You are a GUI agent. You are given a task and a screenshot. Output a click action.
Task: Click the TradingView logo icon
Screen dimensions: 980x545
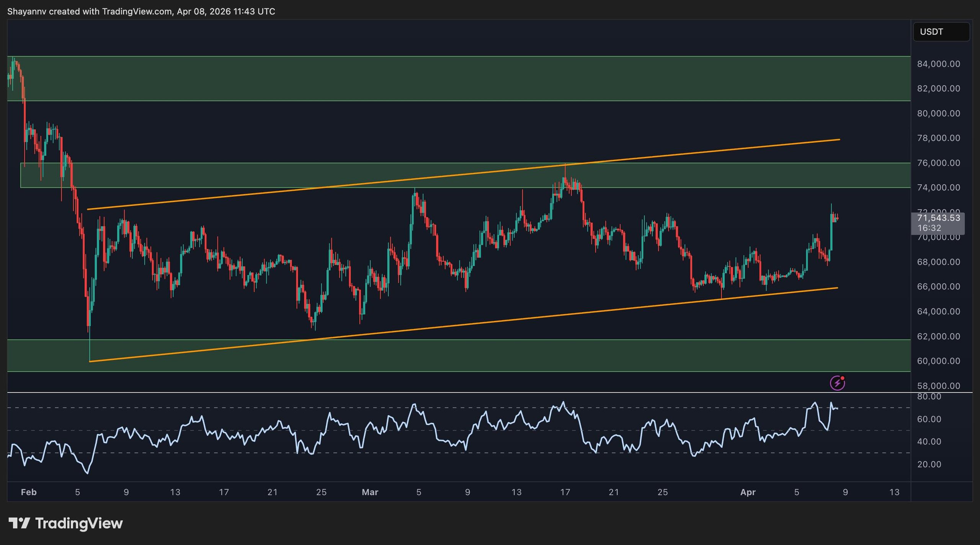click(x=19, y=523)
